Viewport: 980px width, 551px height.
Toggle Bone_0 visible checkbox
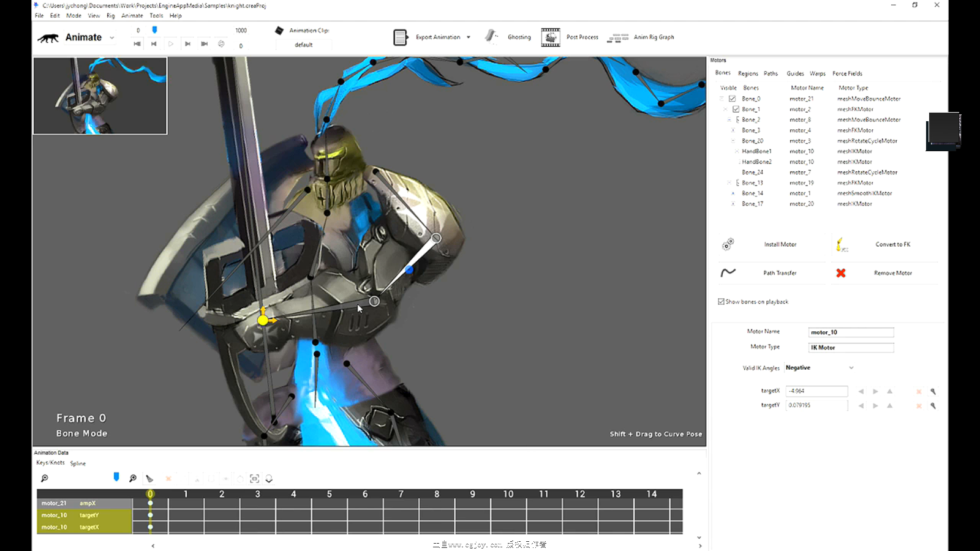click(732, 99)
